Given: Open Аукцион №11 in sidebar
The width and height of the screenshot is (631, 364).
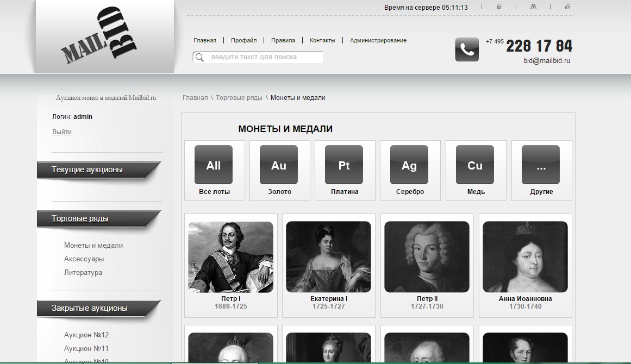Looking at the screenshot, I should [86, 349].
